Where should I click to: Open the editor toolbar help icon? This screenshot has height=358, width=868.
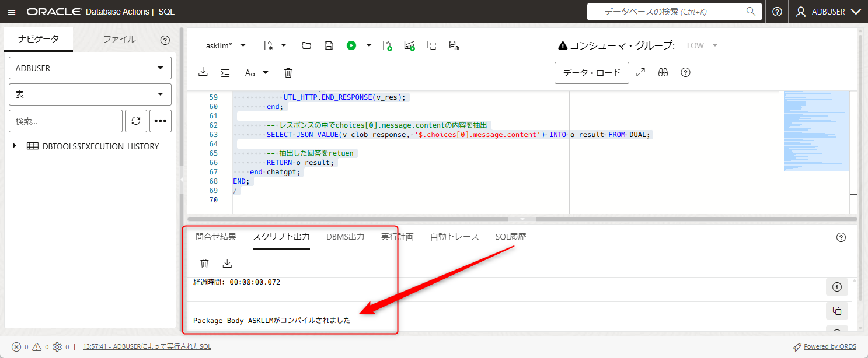pos(686,73)
